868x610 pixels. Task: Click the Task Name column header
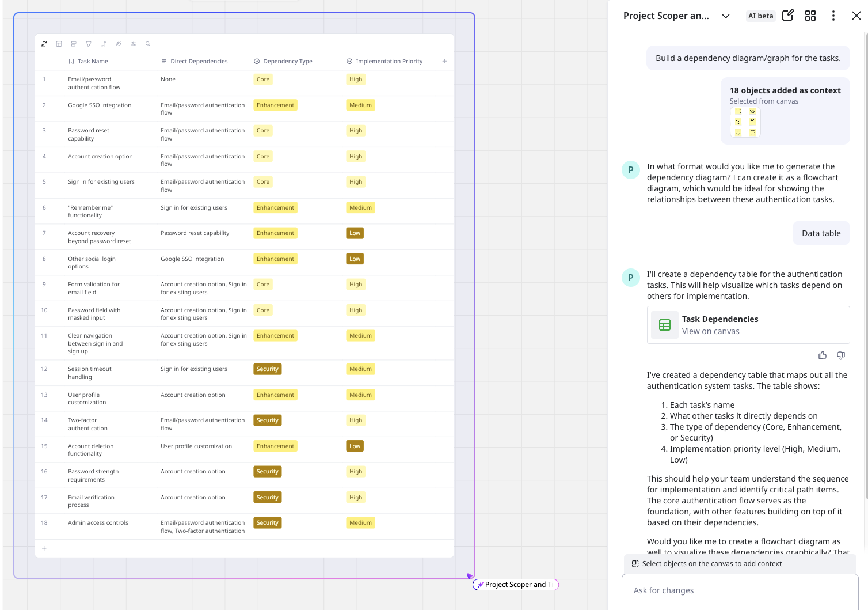click(92, 62)
